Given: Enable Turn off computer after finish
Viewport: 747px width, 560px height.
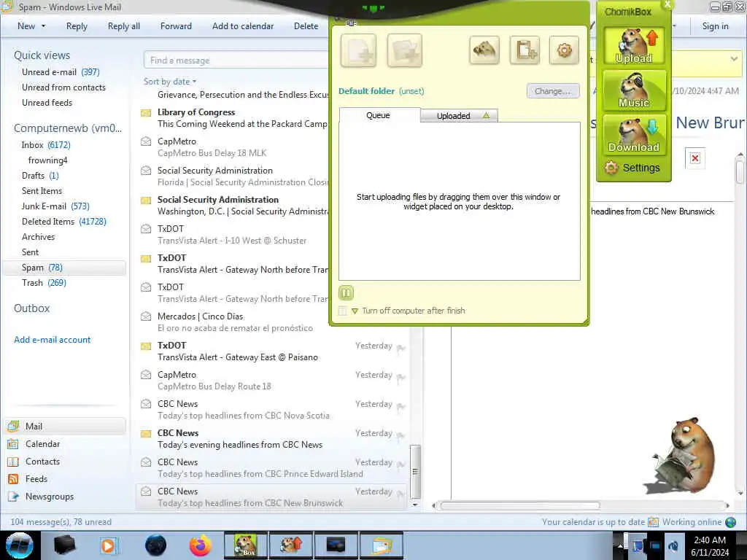Looking at the screenshot, I should (x=343, y=311).
